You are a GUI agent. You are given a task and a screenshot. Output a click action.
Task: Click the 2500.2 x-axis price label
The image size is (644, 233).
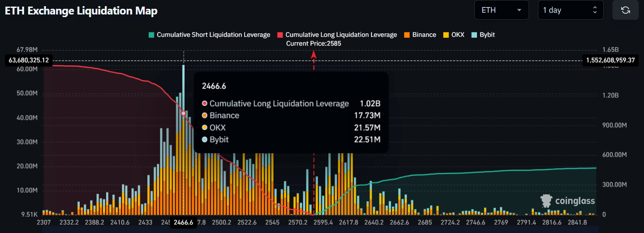pyautogui.click(x=221, y=222)
